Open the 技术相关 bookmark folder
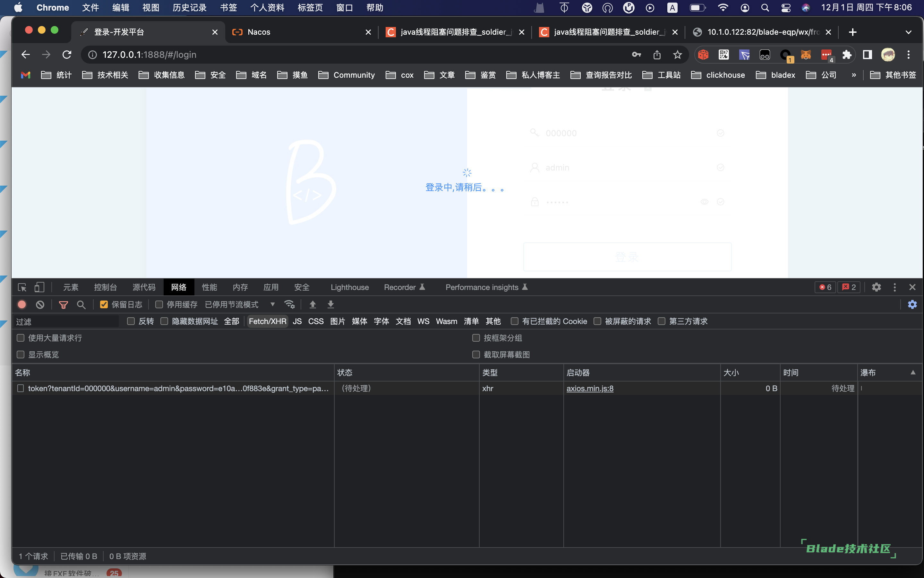Image resolution: width=924 pixels, height=578 pixels. click(x=105, y=75)
